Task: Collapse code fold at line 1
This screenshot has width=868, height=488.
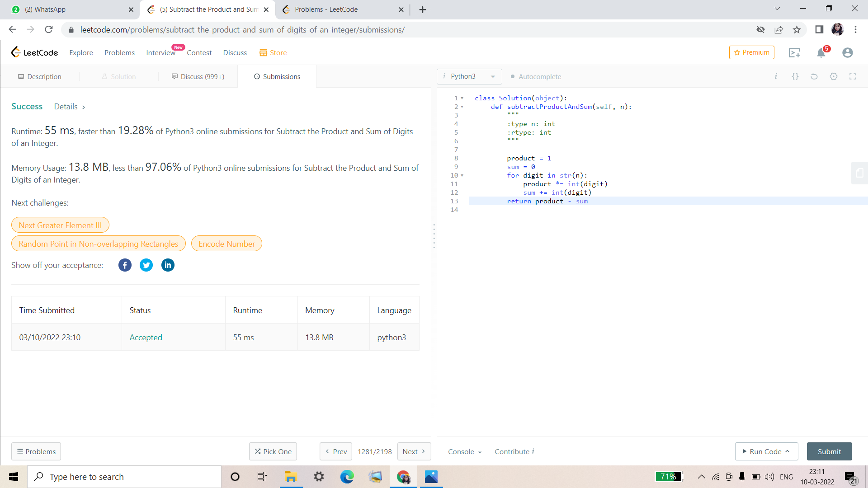Action: click(x=462, y=98)
